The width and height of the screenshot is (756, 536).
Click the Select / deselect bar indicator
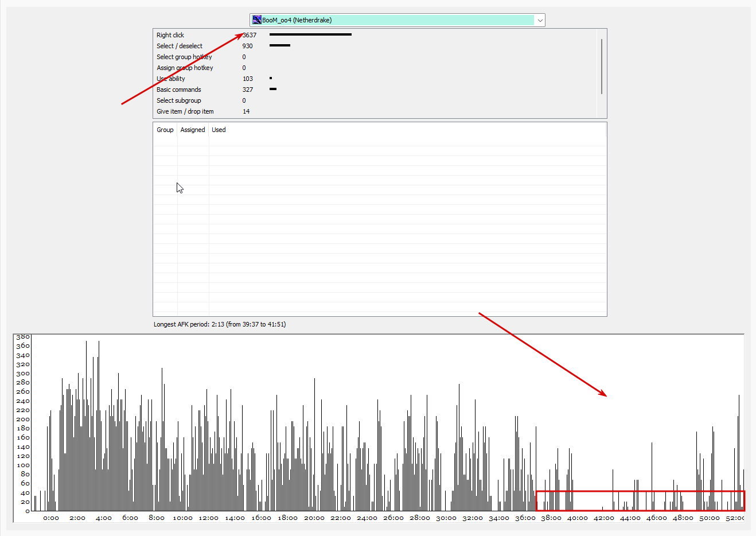280,45
